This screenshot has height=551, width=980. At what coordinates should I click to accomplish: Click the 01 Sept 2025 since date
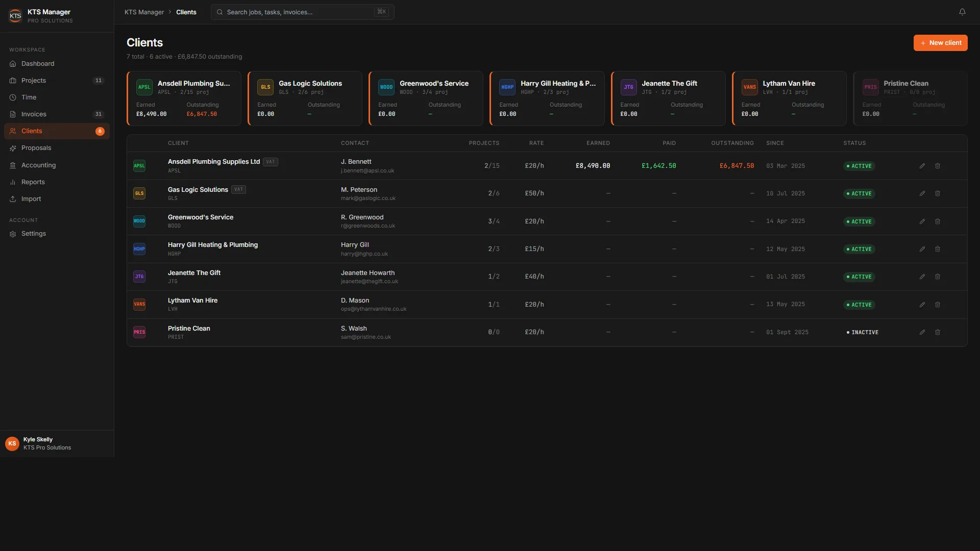click(787, 332)
